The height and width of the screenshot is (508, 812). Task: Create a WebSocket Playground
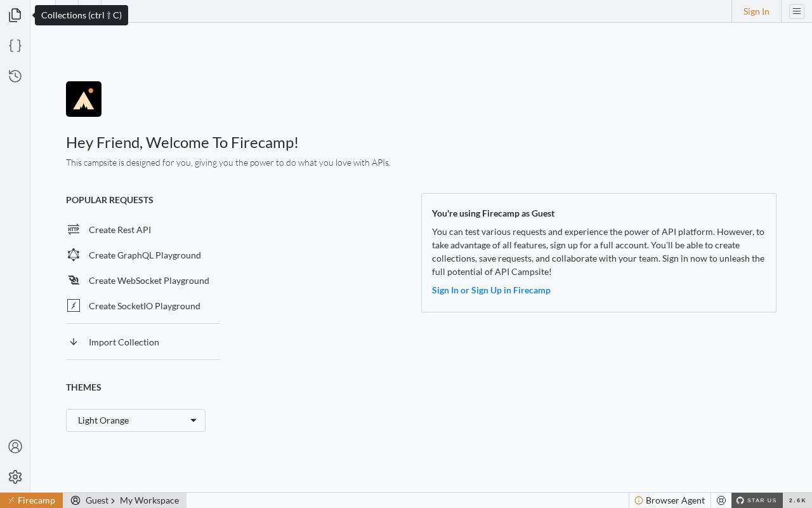pos(148,281)
